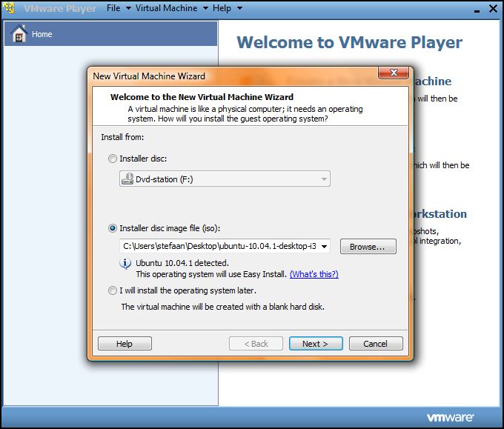Minimize the VMware Player window
Viewport: 504px width, 429px height.
477,10
